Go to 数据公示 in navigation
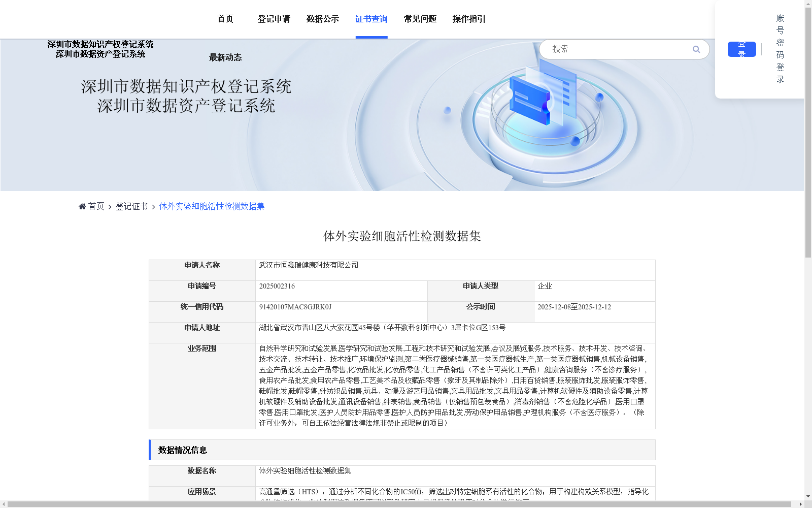812x508 pixels. click(x=323, y=19)
